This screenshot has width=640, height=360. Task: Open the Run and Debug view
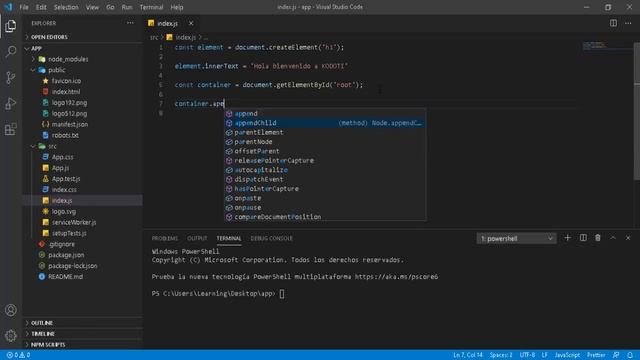click(x=11, y=103)
